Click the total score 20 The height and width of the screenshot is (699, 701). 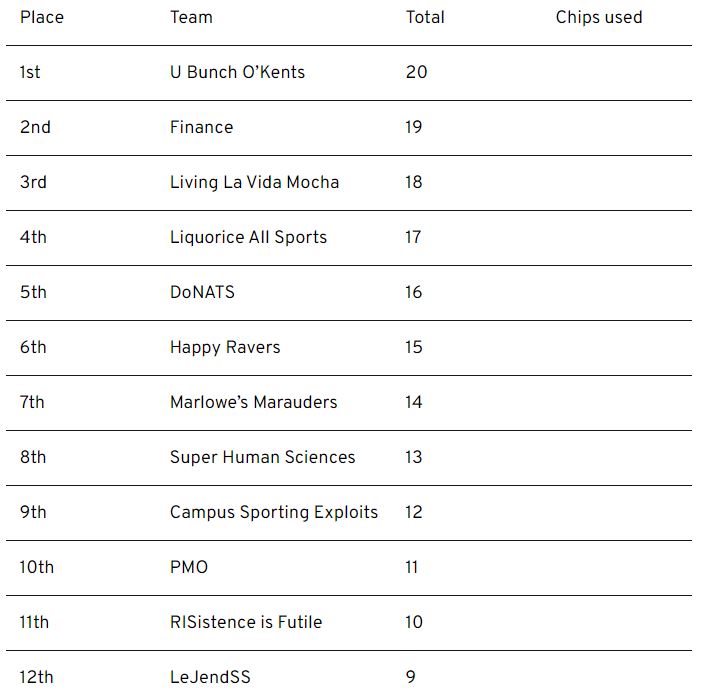point(416,72)
